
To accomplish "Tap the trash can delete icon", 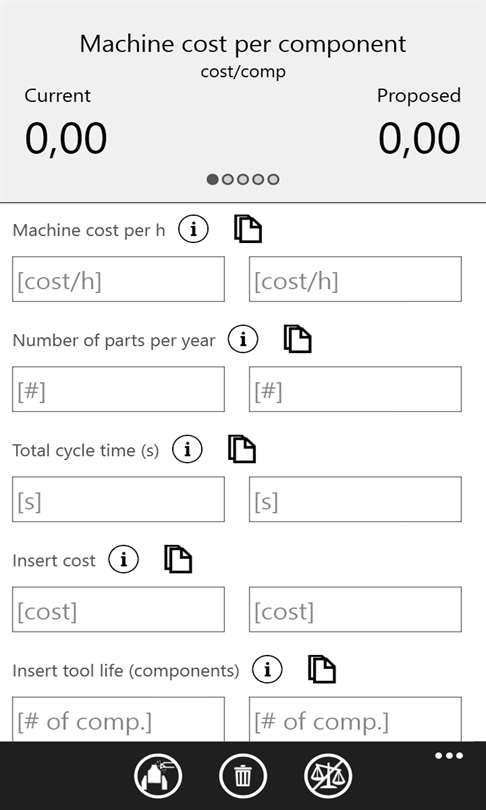I will (x=243, y=775).
